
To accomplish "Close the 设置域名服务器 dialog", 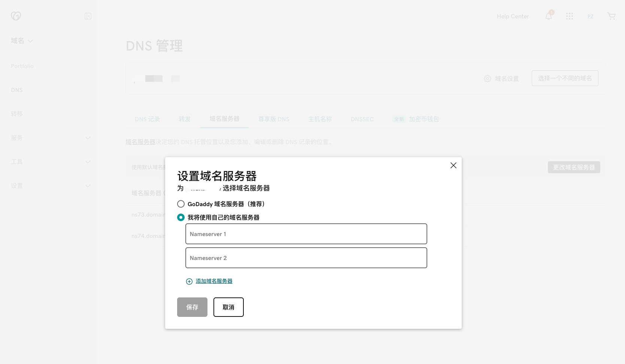I will click(453, 165).
